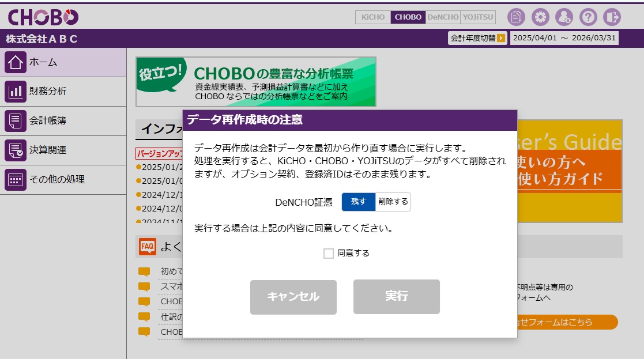Select 残す for DeNCHO証憑
644x359 pixels.
pyautogui.click(x=359, y=202)
